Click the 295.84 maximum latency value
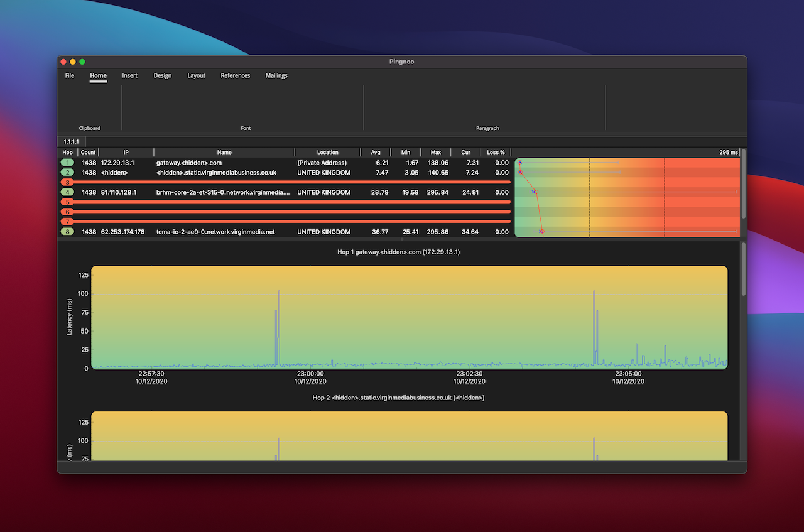Image resolution: width=804 pixels, height=532 pixels. pyautogui.click(x=437, y=192)
